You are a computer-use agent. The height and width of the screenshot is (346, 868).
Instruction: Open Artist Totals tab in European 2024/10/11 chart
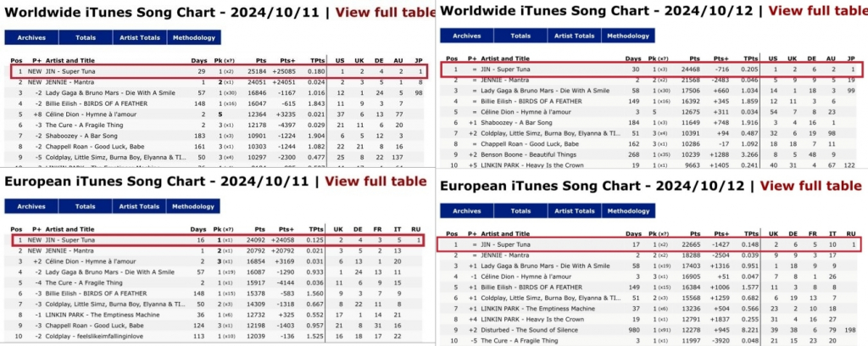point(138,206)
